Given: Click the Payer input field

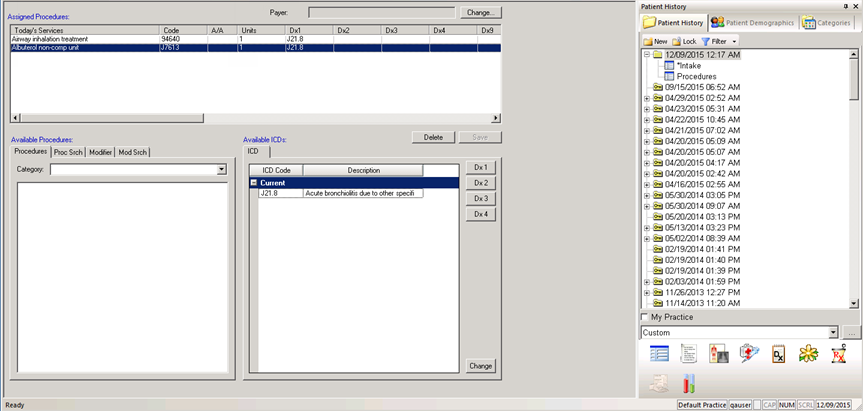Looking at the screenshot, I should click(381, 12).
